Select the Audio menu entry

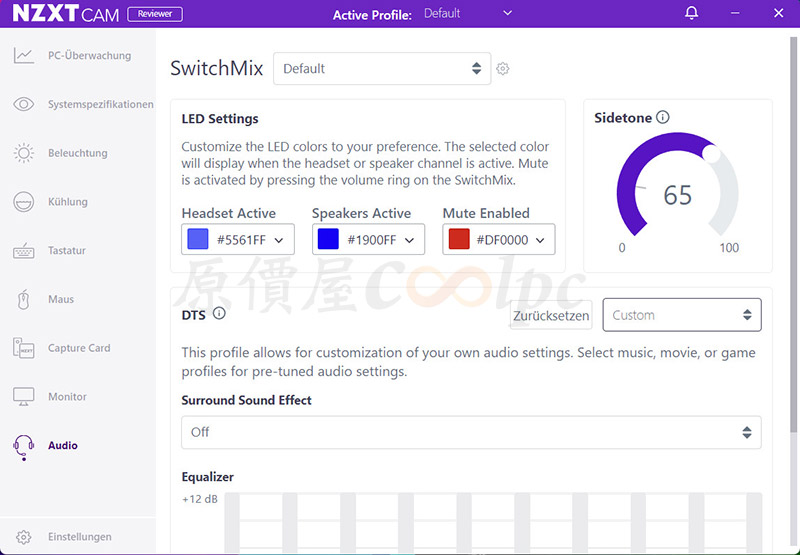[x=63, y=445]
